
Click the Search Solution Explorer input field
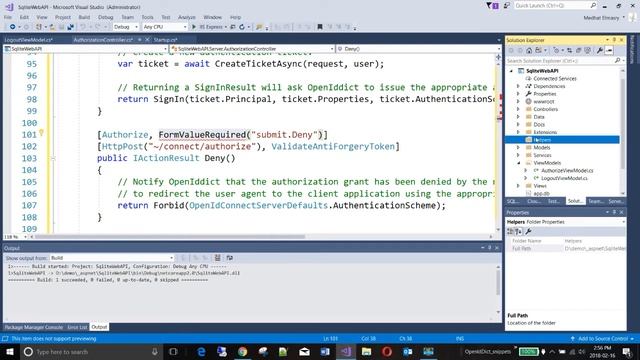coord(560,60)
